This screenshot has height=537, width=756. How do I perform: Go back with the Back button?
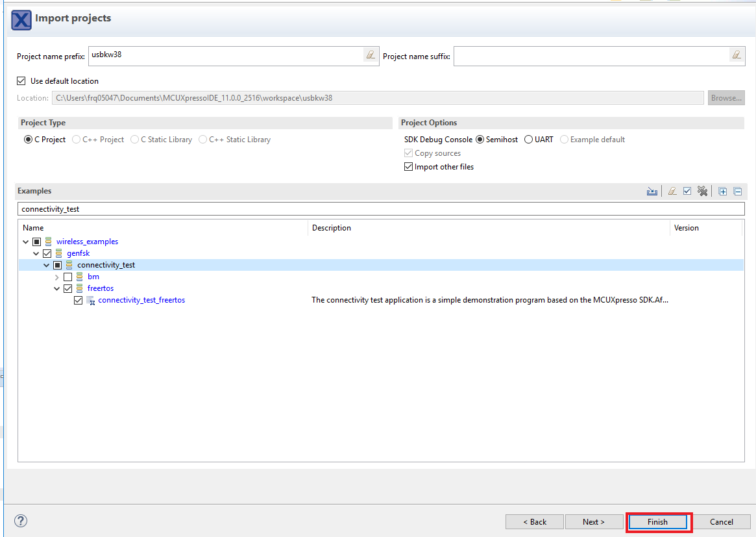535,522
